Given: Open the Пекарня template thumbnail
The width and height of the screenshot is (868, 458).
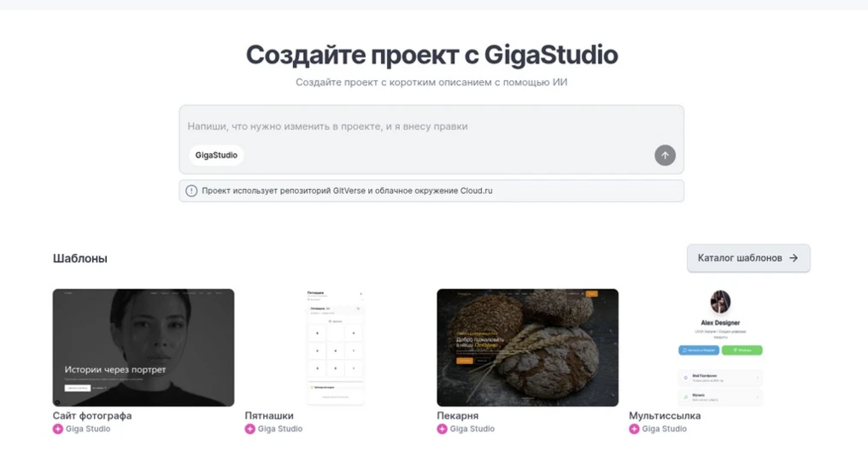Looking at the screenshot, I should 528,348.
